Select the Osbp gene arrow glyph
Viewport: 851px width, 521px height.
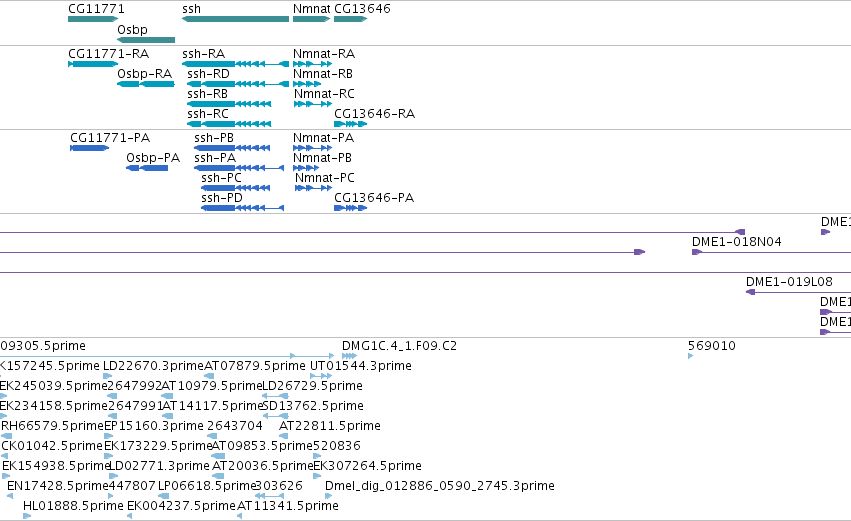click(146, 40)
